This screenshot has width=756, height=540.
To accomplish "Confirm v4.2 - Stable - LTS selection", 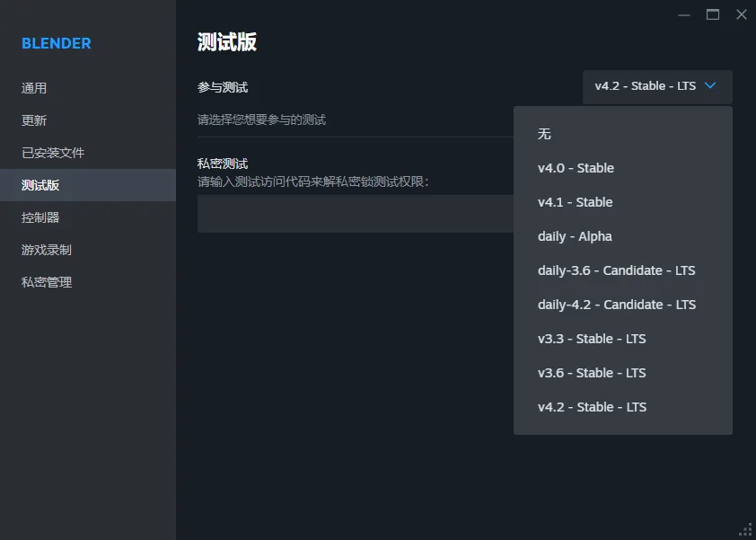I will 592,406.
